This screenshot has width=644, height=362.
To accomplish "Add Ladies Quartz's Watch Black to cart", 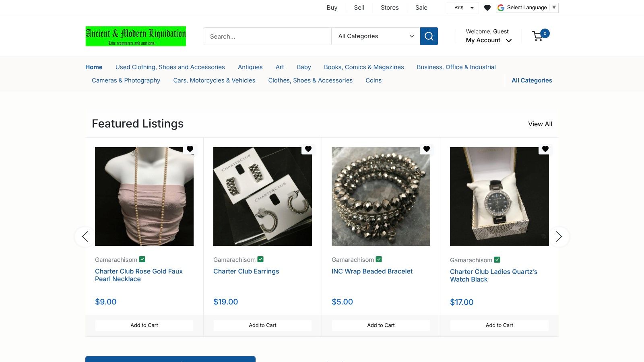I will coord(499,325).
